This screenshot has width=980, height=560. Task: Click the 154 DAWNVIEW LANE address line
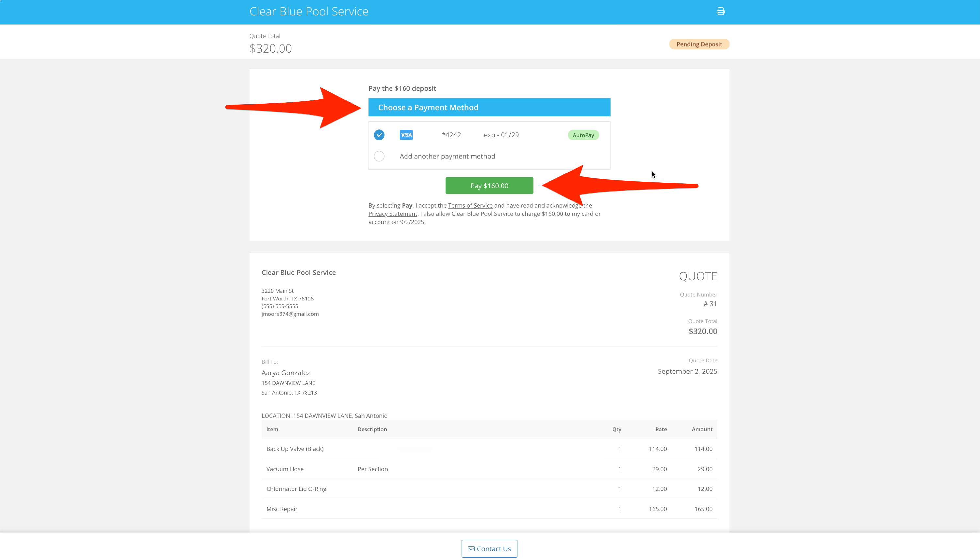click(288, 383)
